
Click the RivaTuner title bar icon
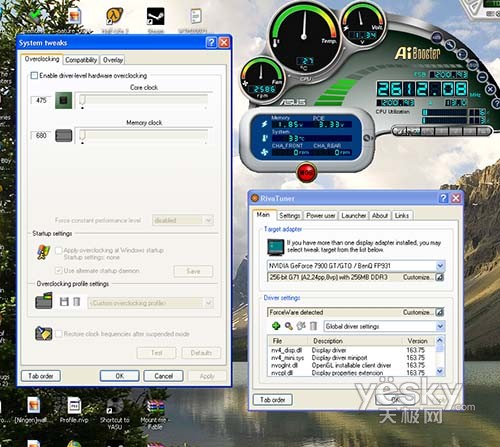pos(255,198)
